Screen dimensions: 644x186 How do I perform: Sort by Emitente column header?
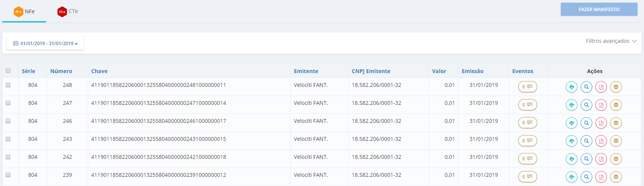pos(306,71)
